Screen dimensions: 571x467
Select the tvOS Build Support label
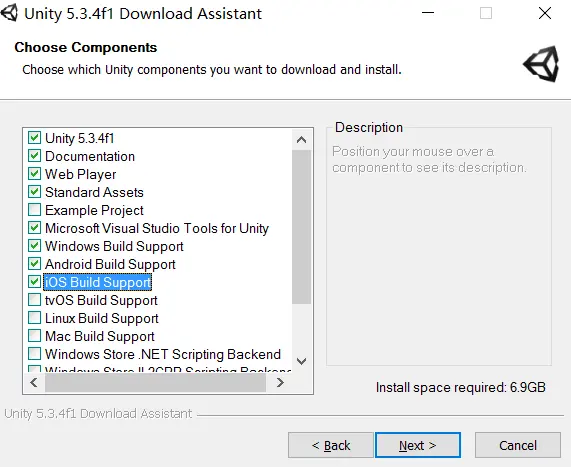(x=101, y=301)
